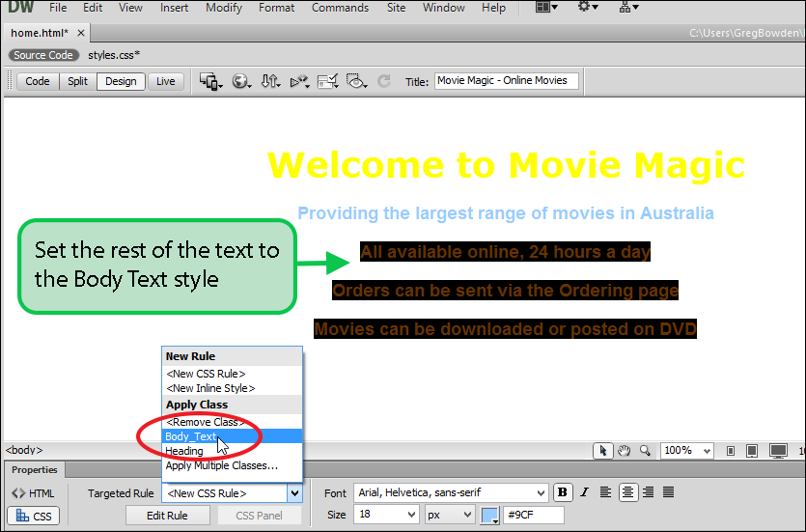This screenshot has width=806, height=532.
Task: Choose the Select tool arrow
Action: (603, 451)
